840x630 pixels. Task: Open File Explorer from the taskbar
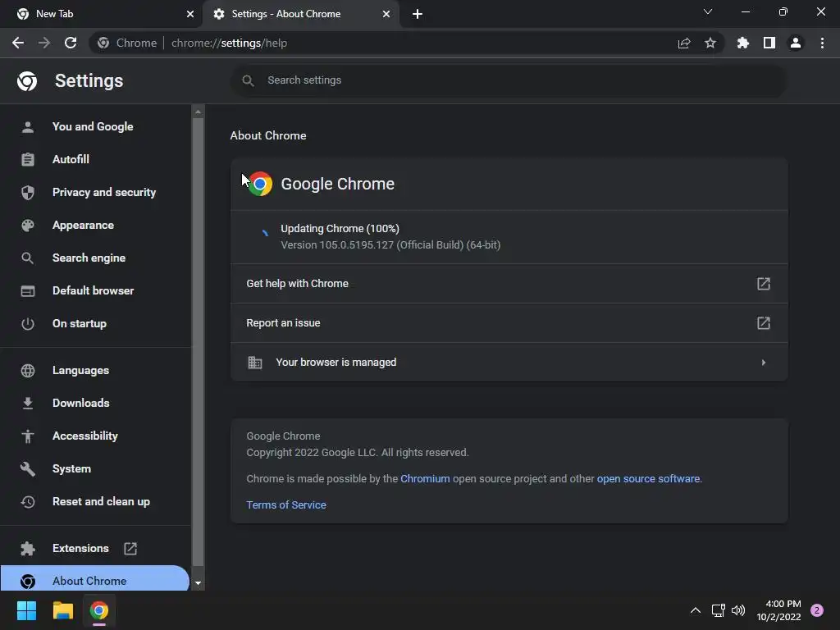coord(62,610)
